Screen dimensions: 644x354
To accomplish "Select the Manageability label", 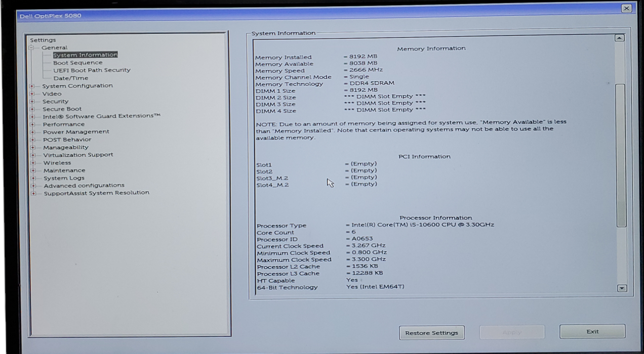I will pos(66,148).
